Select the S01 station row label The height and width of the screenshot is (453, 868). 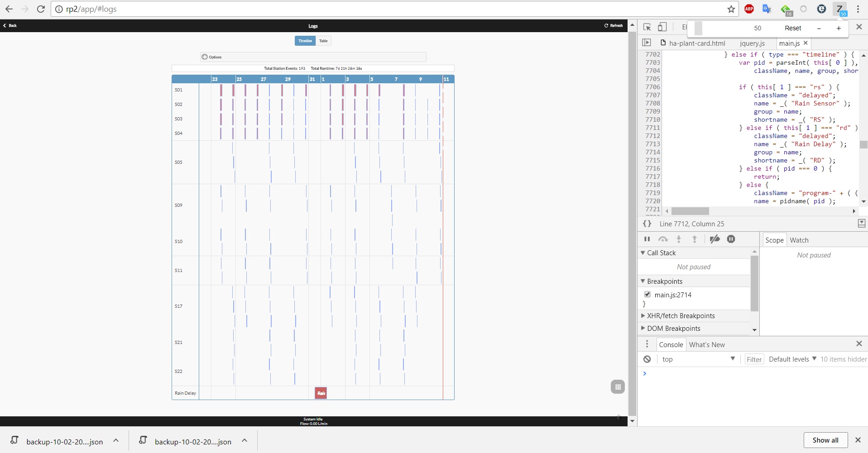pyautogui.click(x=178, y=90)
